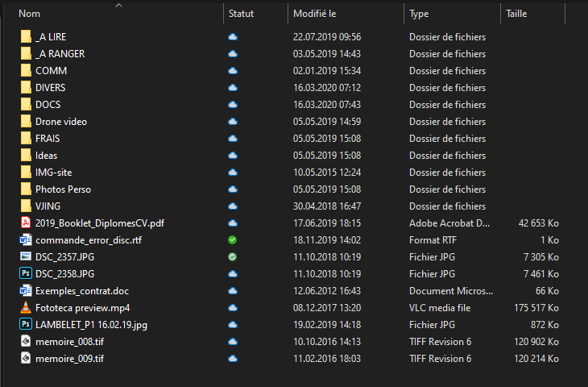Click the Type column header
Screen dimensions: 588x387
(x=419, y=14)
